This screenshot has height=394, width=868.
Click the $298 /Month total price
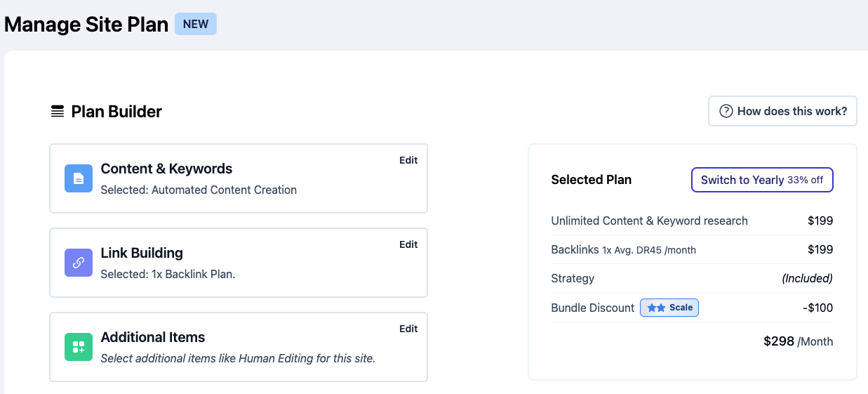798,341
